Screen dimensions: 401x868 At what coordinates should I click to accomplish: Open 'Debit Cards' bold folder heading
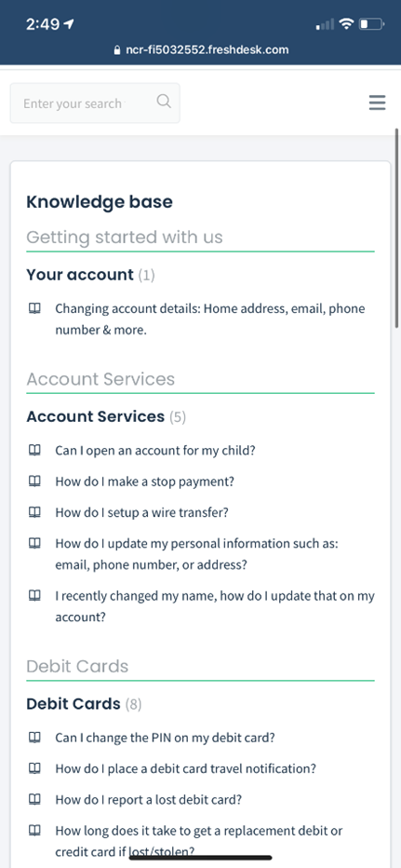(x=74, y=703)
